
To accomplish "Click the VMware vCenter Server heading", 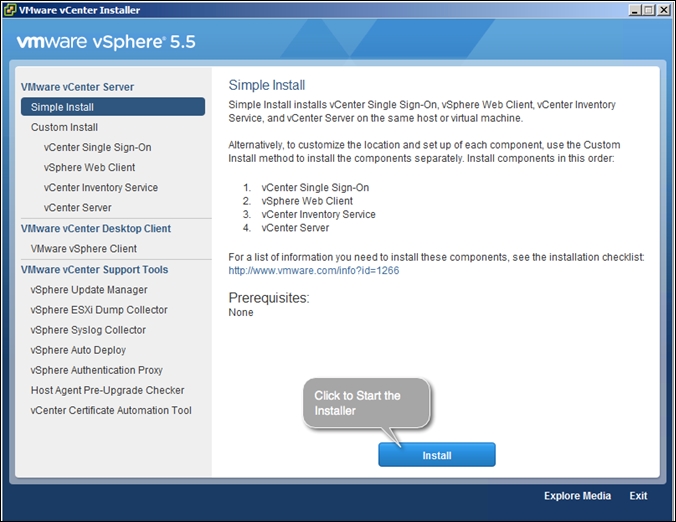I will 77,87.
